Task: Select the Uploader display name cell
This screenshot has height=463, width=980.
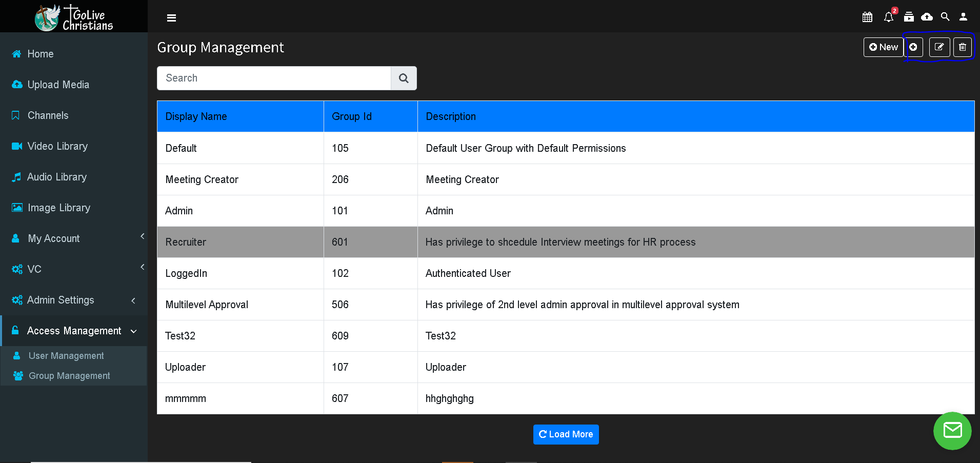Action: [x=241, y=367]
